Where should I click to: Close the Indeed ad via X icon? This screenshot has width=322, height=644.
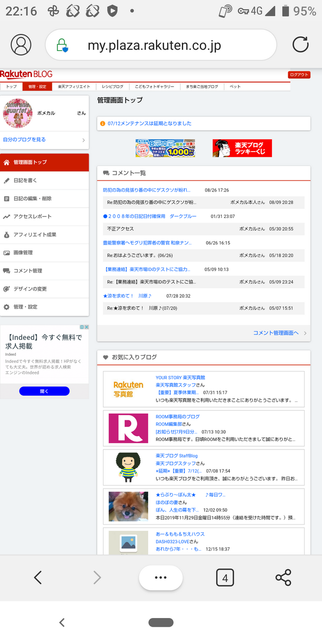87,327
